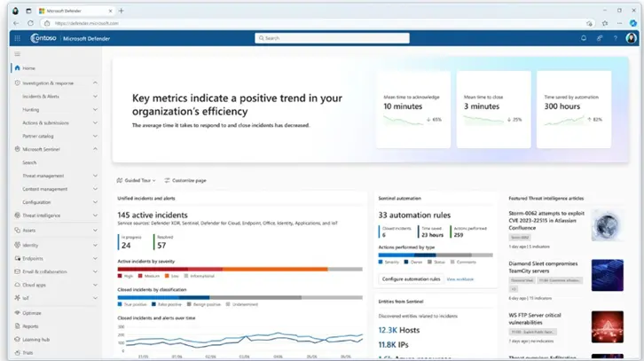Open Storm-0062 Atlassian Confluence article
The width and height of the screenshot is (644, 361).
546,221
